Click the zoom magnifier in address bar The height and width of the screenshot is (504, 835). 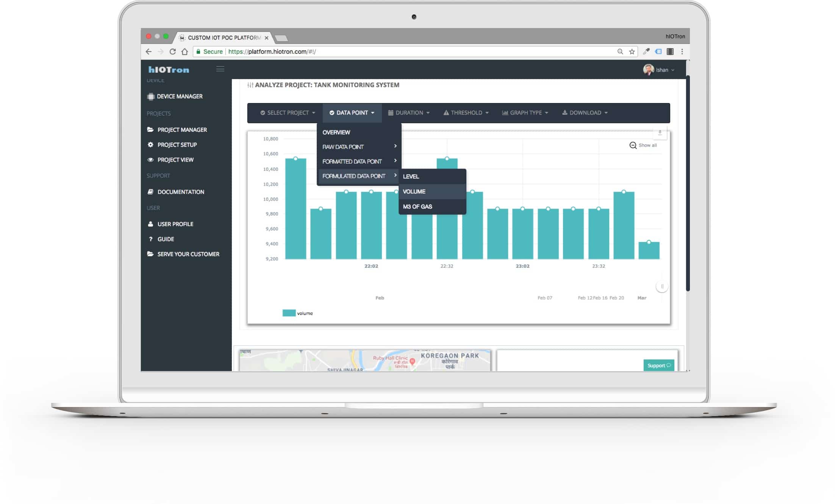coord(620,51)
